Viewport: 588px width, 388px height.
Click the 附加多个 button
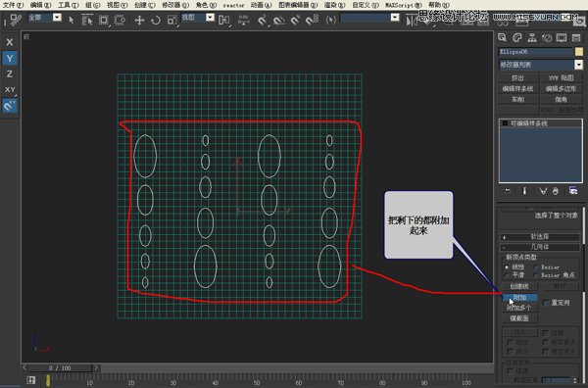point(519,308)
